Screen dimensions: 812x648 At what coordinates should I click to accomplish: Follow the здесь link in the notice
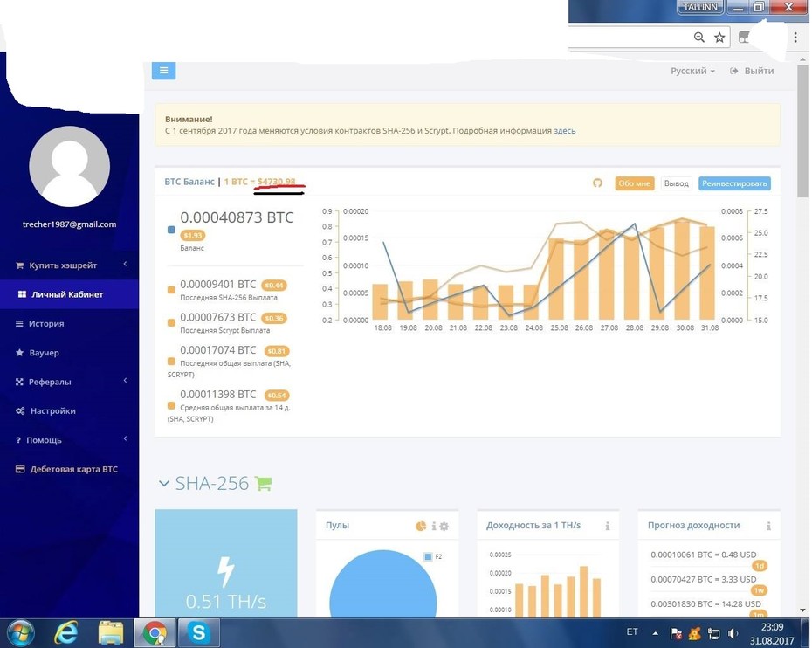coord(564,130)
